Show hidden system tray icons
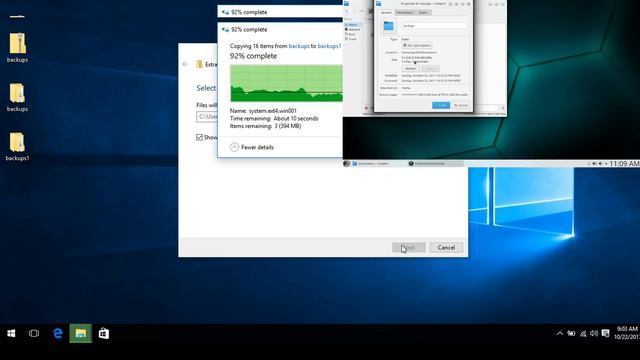The height and width of the screenshot is (360, 640). 560,333
